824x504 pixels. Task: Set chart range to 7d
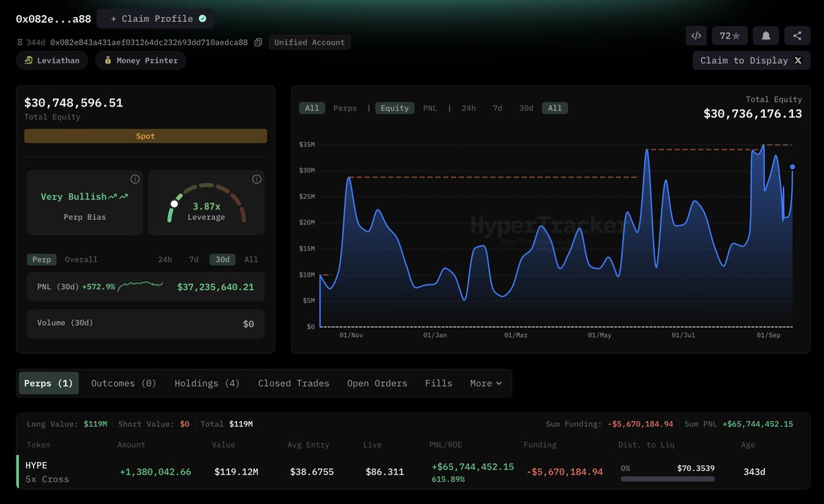pos(497,108)
